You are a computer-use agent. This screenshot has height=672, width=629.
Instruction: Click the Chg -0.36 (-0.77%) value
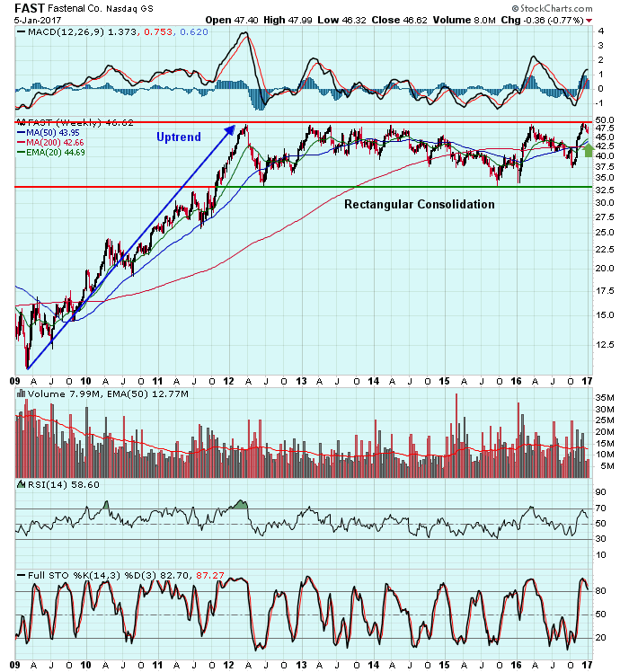pyautogui.click(x=543, y=20)
